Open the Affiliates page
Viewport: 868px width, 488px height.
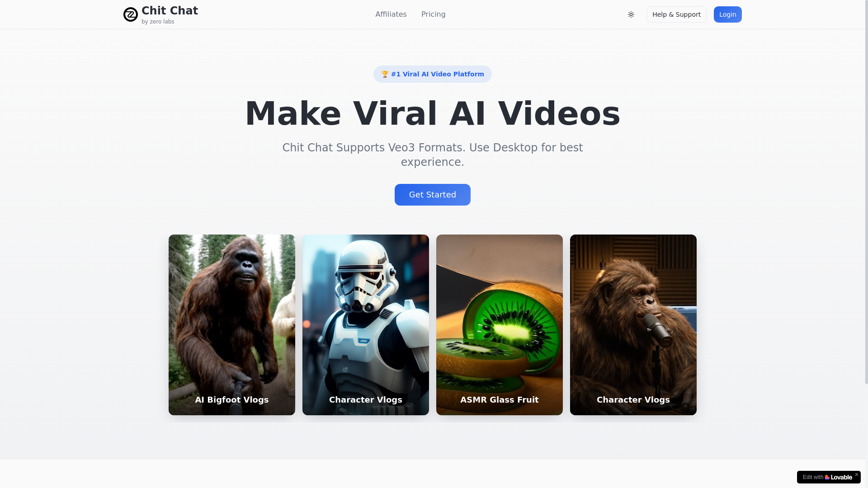pyautogui.click(x=391, y=14)
